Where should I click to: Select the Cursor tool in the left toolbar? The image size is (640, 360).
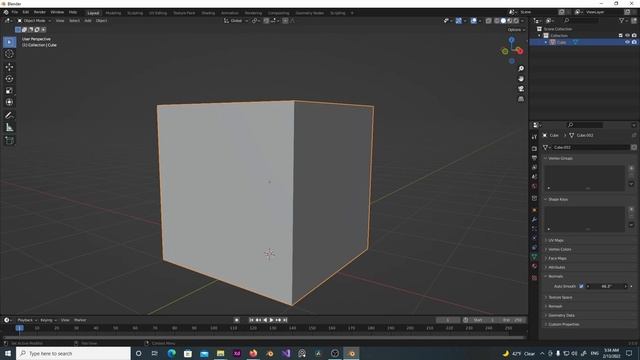9,54
